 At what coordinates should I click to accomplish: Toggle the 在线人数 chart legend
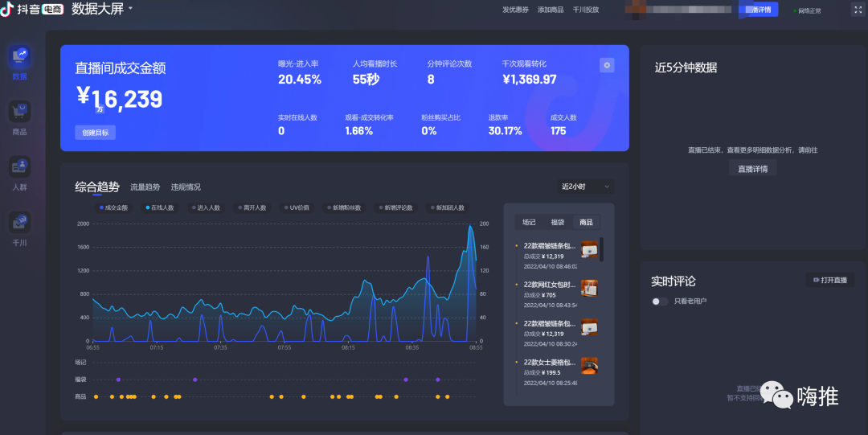[x=159, y=207]
